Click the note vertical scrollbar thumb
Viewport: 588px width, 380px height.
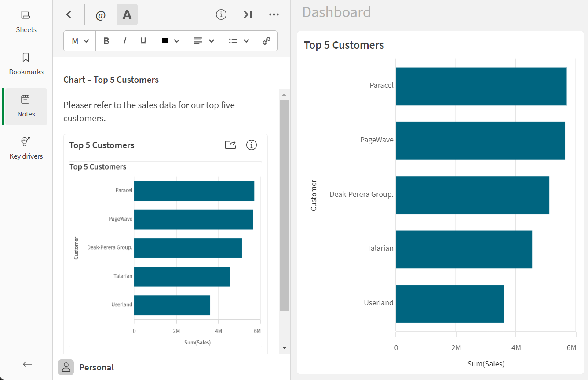point(284,206)
